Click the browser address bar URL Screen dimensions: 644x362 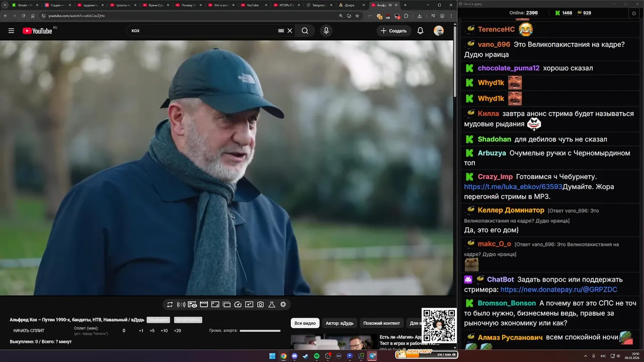(76, 16)
